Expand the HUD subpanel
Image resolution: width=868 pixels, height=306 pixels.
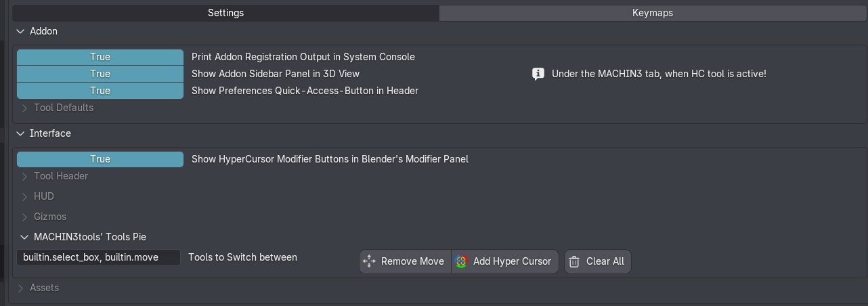26,196
